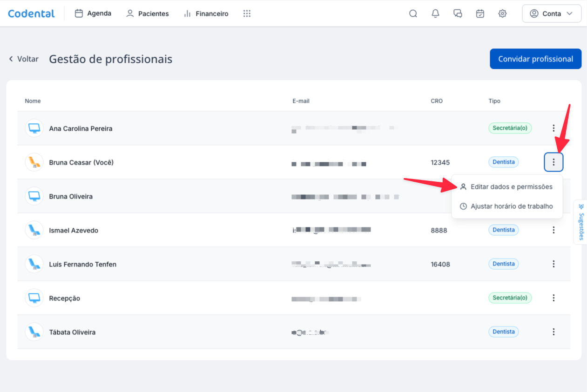Open notifications bell icon
Viewport: 587px width, 392px height.
[435, 13]
